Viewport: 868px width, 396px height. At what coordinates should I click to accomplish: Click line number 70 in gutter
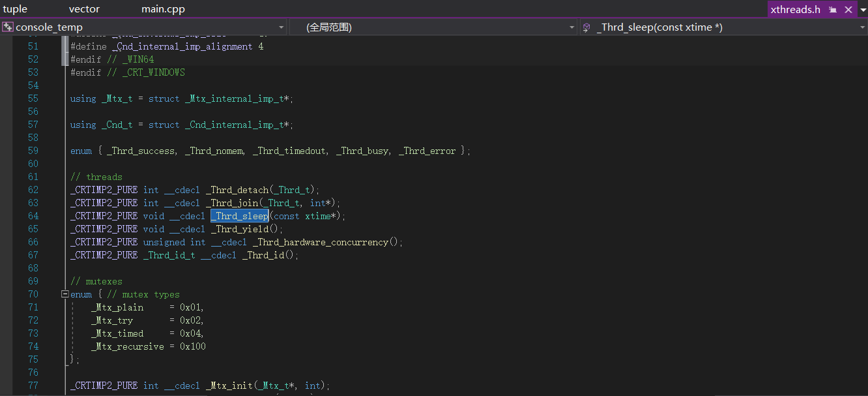[x=33, y=294]
